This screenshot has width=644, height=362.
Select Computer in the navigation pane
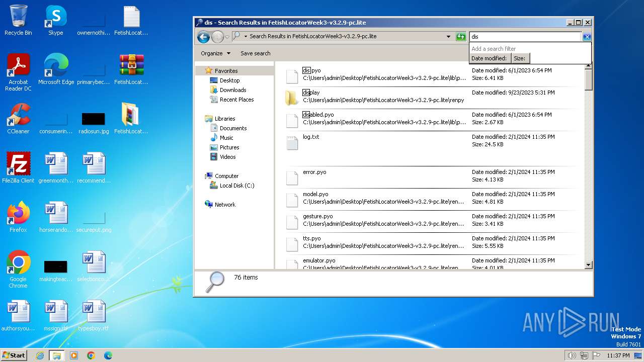point(226,176)
